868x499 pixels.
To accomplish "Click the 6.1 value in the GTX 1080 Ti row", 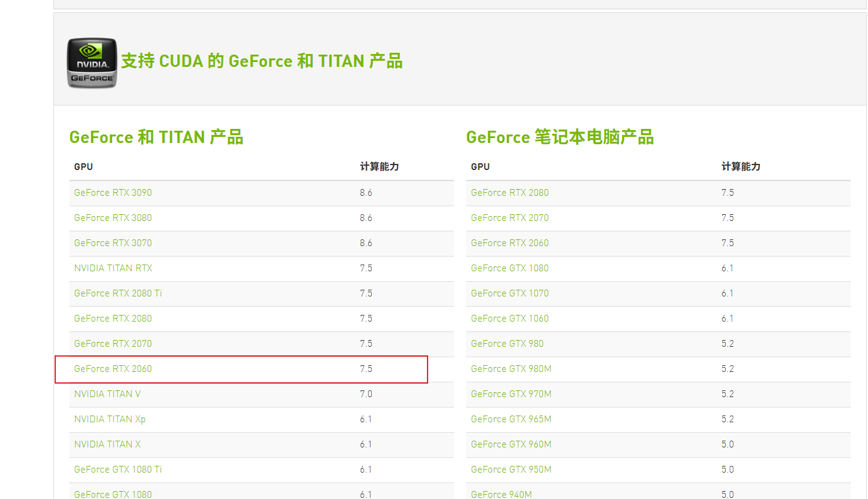I will point(366,470).
